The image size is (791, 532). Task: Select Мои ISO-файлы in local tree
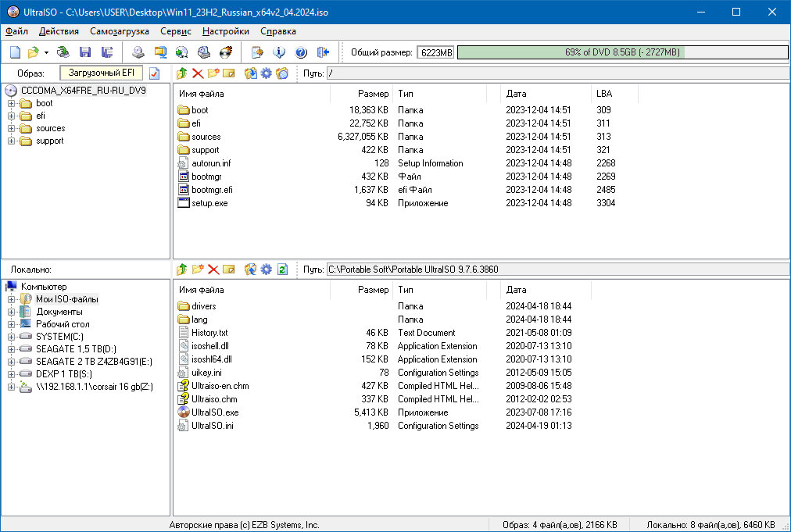[x=66, y=299]
